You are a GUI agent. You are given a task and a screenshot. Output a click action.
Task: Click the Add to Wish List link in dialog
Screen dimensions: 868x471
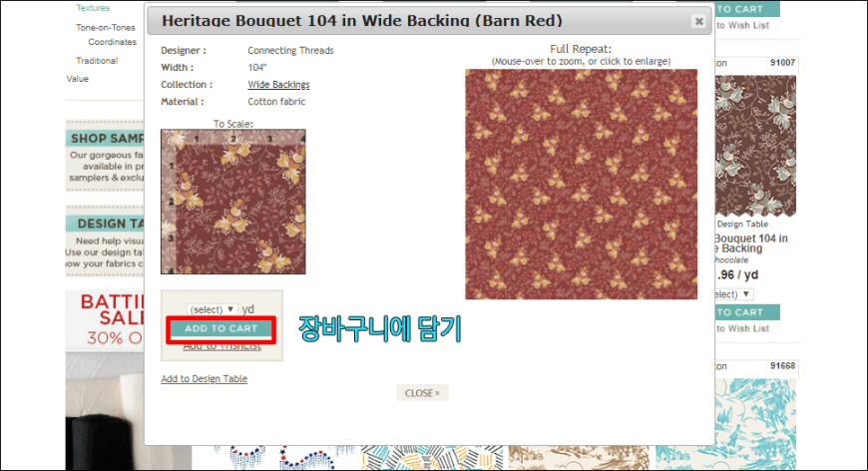[221, 346]
